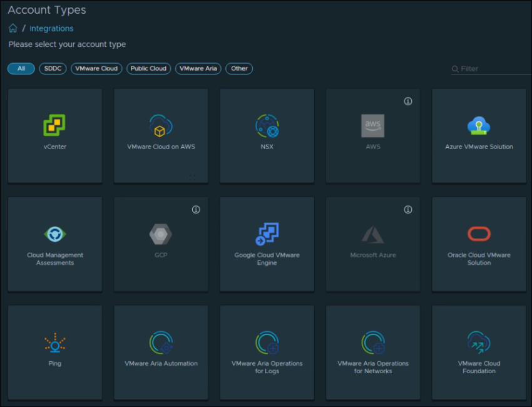Pick the Azure VMware Solution icon
The image size is (532, 407).
point(479,125)
